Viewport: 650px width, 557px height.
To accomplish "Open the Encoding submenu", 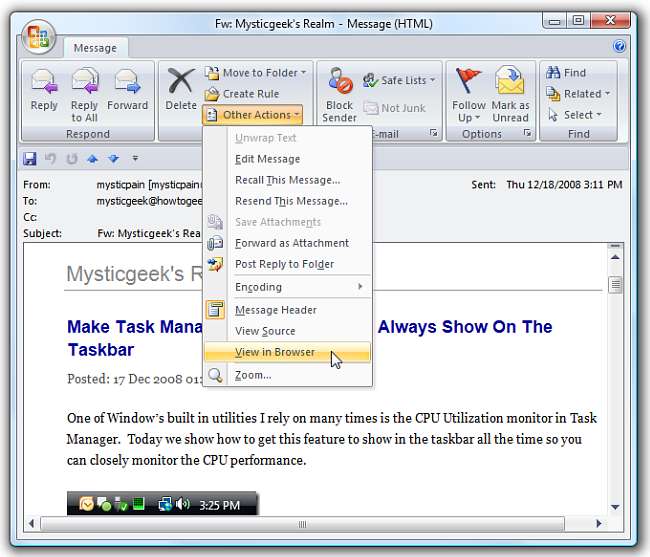I will point(287,287).
